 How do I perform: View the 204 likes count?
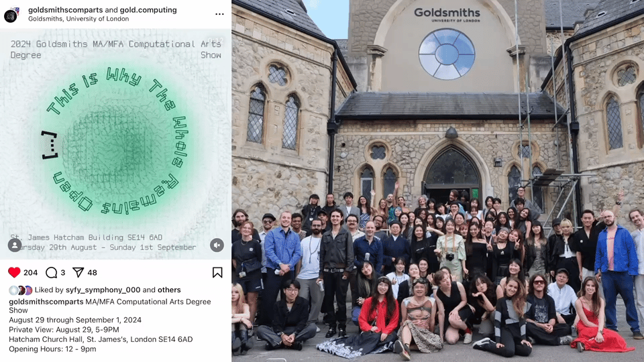30,273
